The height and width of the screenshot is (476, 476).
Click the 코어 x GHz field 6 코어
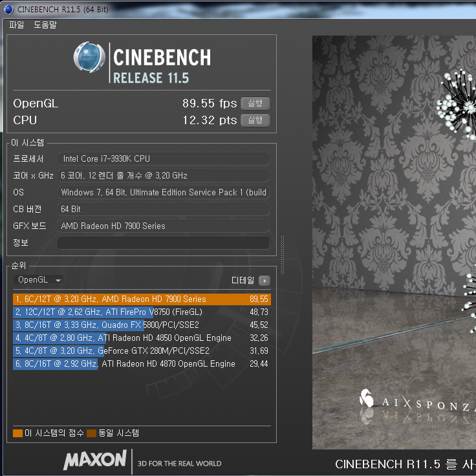164,175
